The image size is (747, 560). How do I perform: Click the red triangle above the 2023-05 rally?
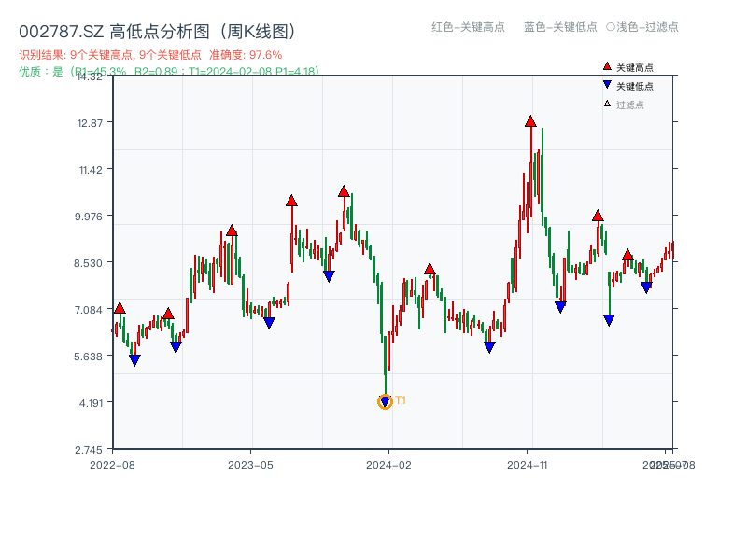(x=290, y=200)
